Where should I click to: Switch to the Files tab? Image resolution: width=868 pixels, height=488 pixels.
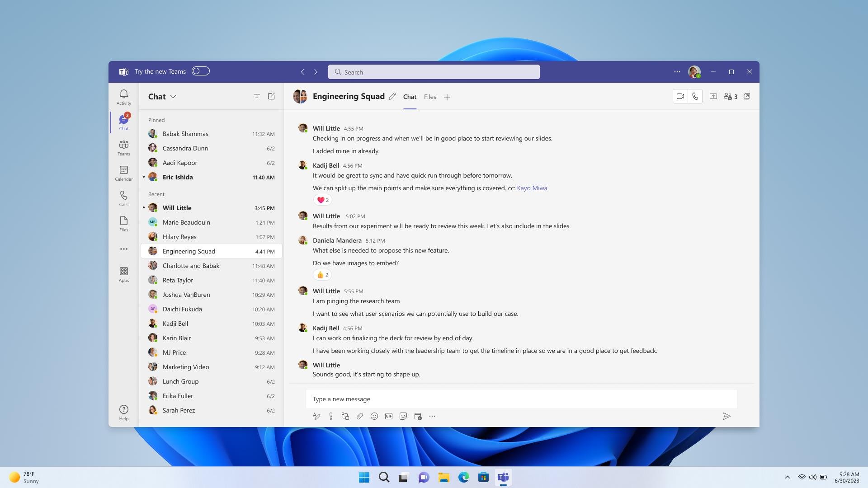(x=430, y=97)
